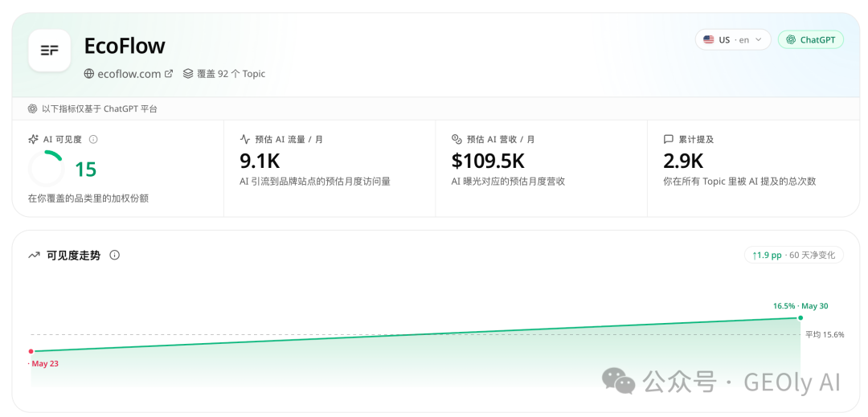Click the pulse icon beside 预估 AI 流量
The height and width of the screenshot is (417, 868).
point(244,139)
